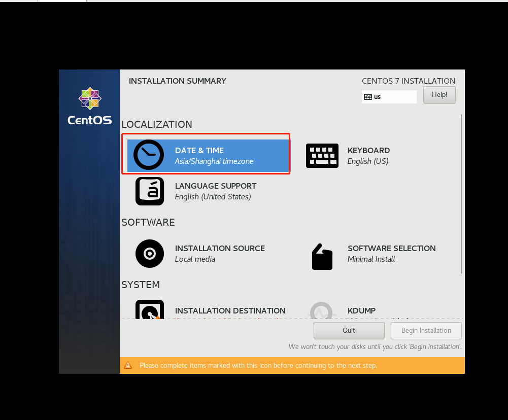This screenshot has height=420, width=508.
Task: Click the keyboard icon in layout indicator
Action: point(368,97)
